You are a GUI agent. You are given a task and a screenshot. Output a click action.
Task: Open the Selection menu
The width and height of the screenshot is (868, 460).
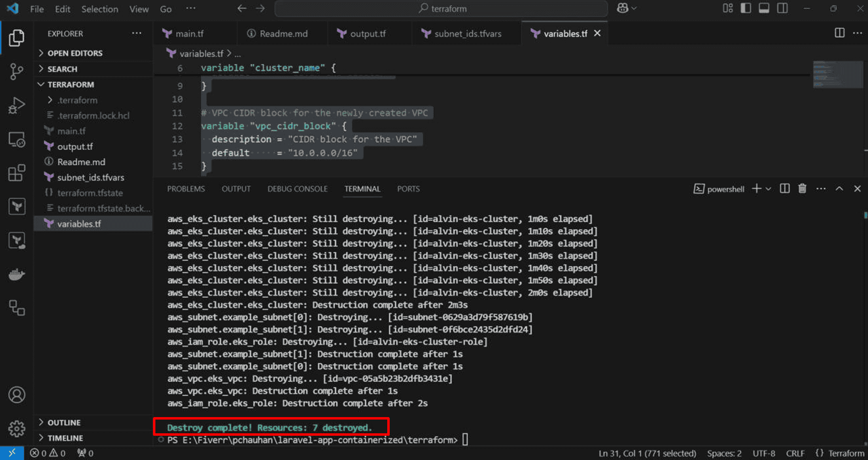[100, 9]
